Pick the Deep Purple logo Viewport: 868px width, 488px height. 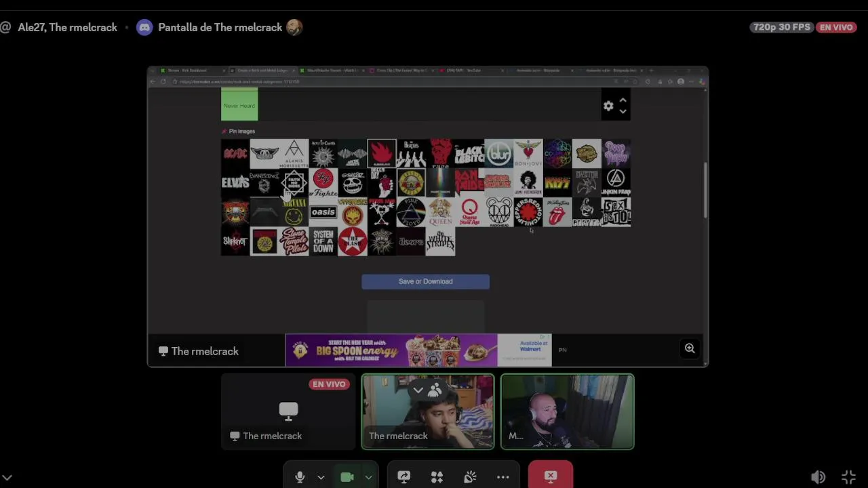[616, 154]
